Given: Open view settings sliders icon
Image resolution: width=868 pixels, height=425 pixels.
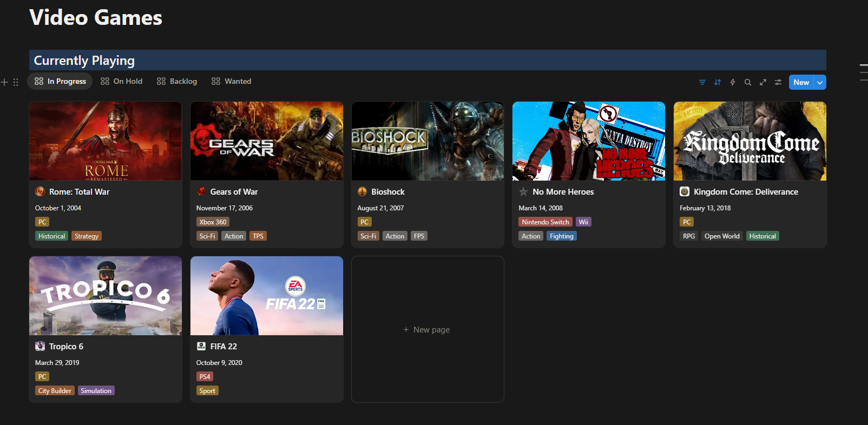Looking at the screenshot, I should [778, 82].
